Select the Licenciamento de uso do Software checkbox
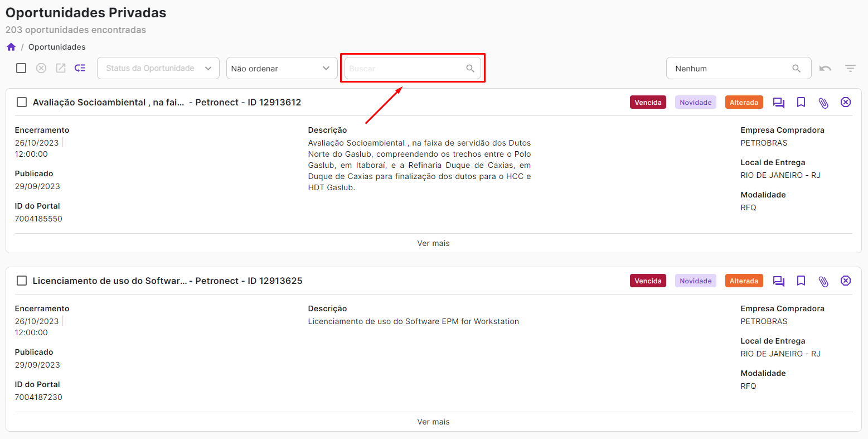868x439 pixels. tap(22, 281)
